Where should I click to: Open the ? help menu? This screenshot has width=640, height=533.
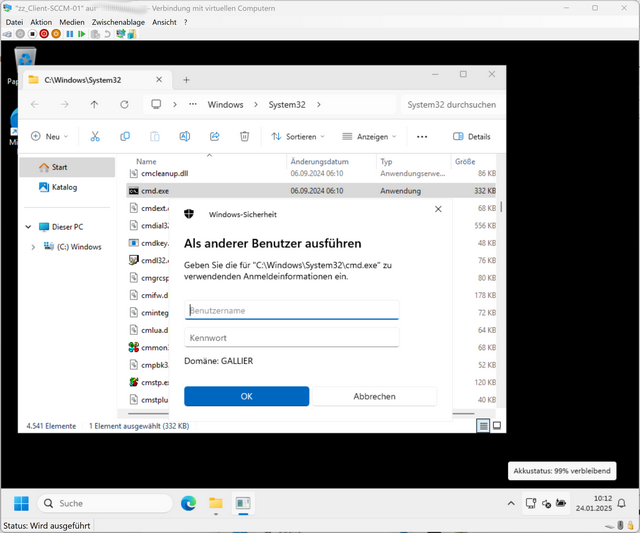185,22
